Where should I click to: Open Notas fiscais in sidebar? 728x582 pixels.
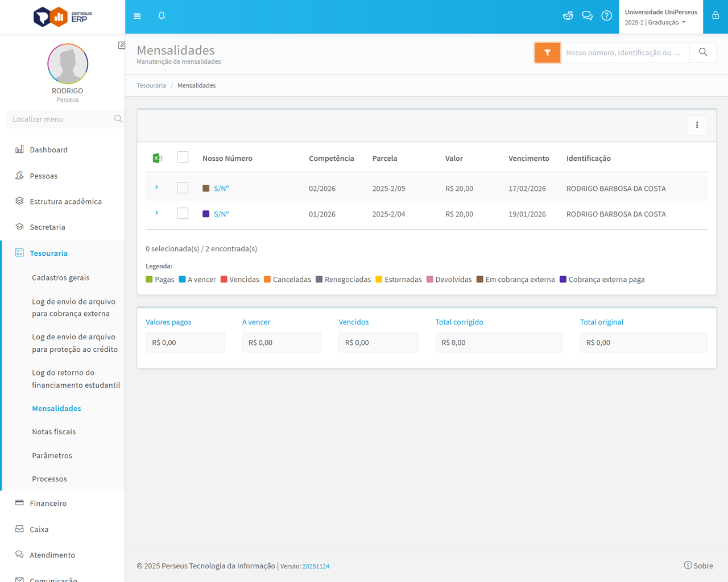pyautogui.click(x=54, y=432)
